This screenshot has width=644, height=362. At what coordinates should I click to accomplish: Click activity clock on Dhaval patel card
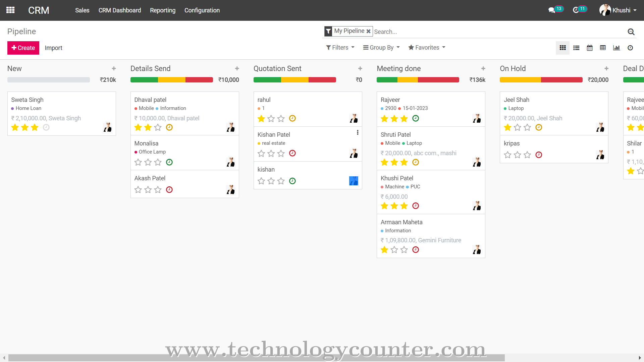169,127
